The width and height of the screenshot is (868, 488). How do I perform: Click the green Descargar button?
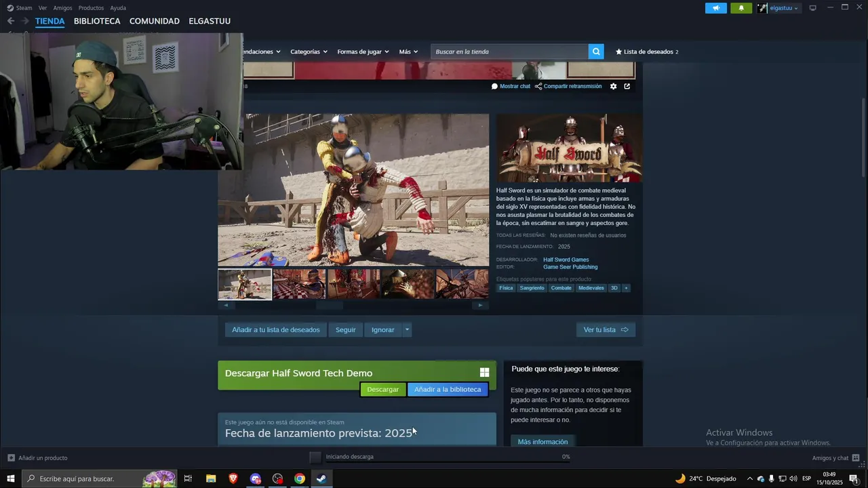pos(383,389)
